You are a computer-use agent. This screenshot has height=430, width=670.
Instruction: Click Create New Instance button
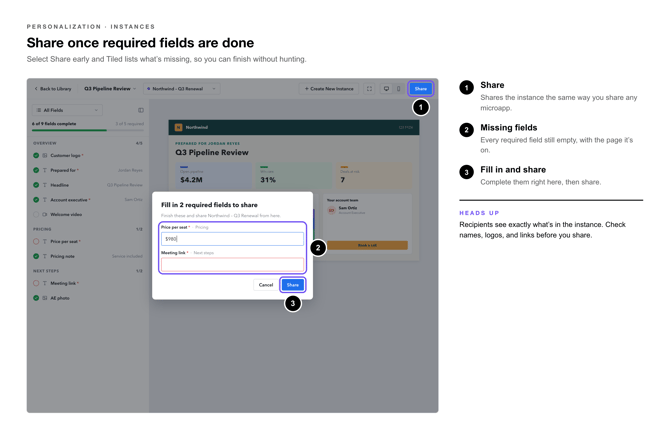point(329,89)
